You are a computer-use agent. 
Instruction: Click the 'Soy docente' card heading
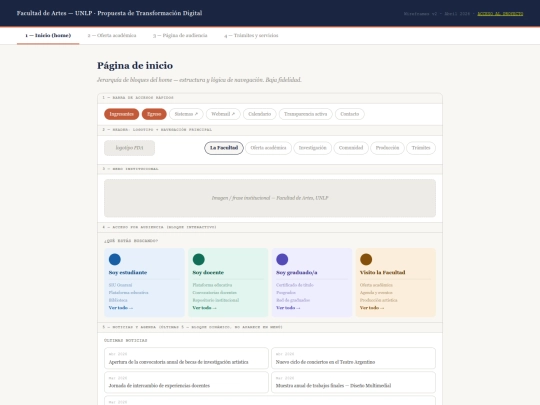click(x=208, y=272)
